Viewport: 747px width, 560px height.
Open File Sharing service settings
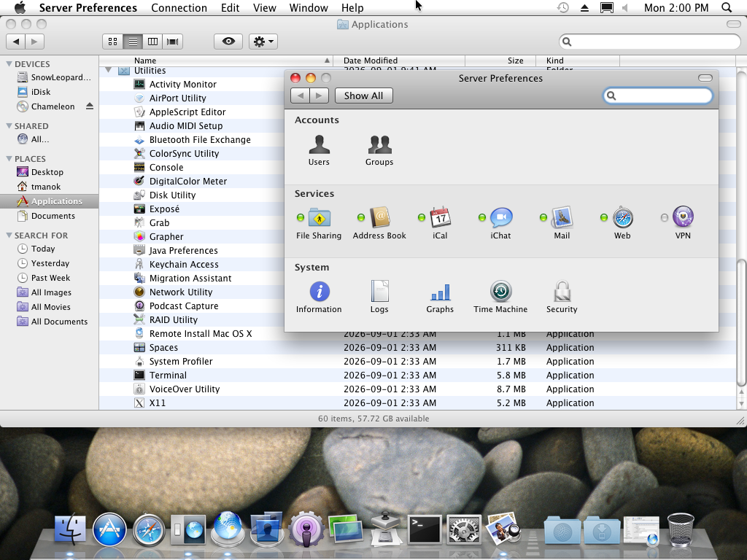click(x=319, y=223)
